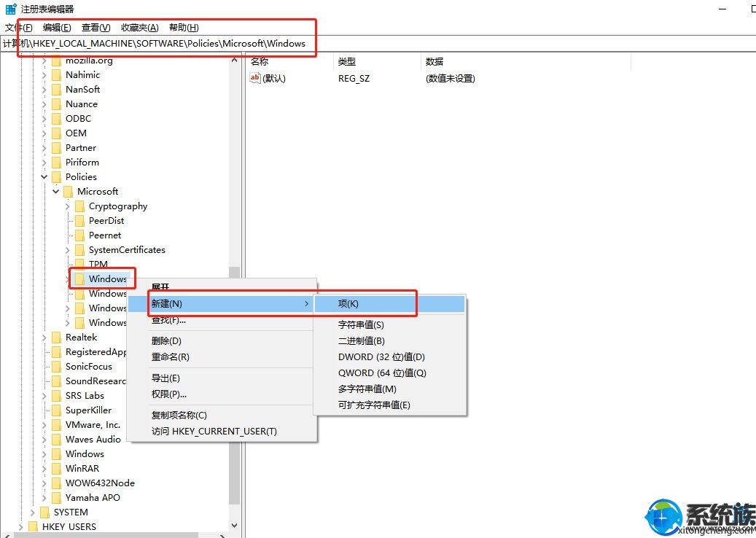The image size is (756, 538).
Task: Click the ODBC folder icon
Action: (56, 119)
